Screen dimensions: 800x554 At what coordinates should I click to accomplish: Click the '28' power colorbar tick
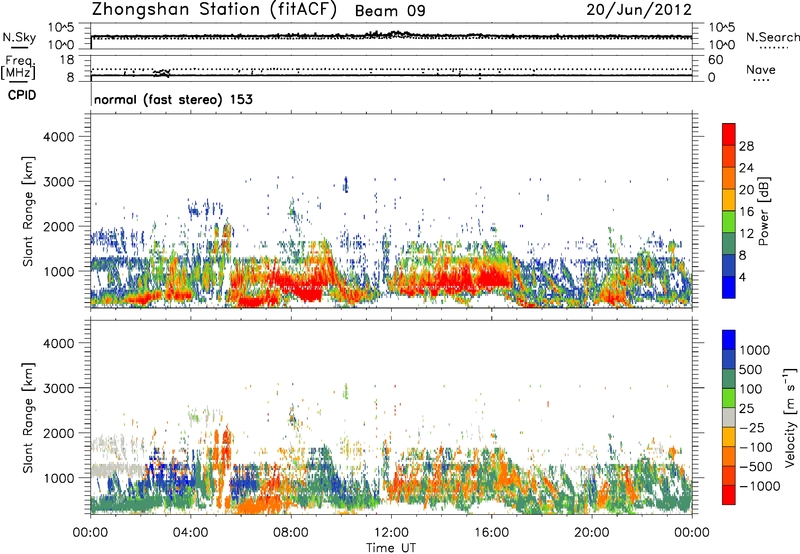[746, 146]
